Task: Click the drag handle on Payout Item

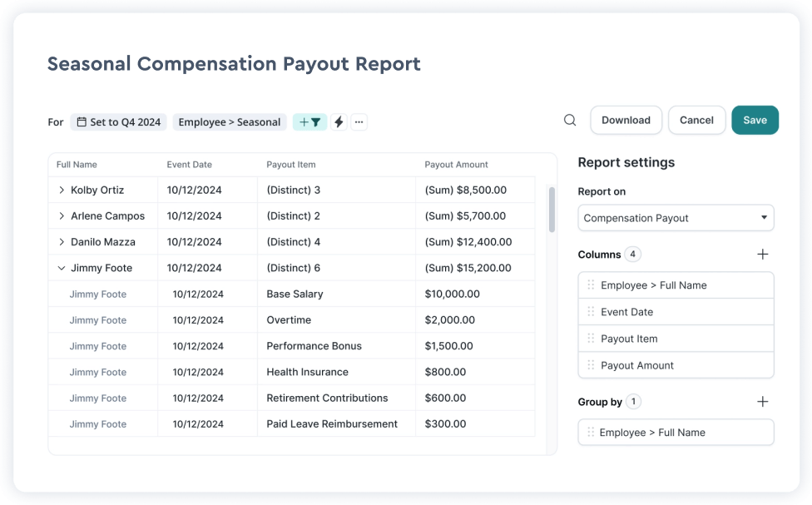Action: tap(591, 339)
